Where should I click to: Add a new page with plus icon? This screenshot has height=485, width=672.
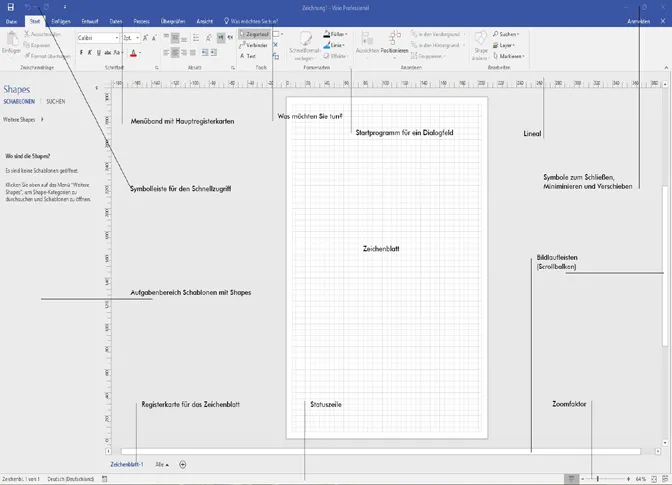pyautogui.click(x=182, y=464)
